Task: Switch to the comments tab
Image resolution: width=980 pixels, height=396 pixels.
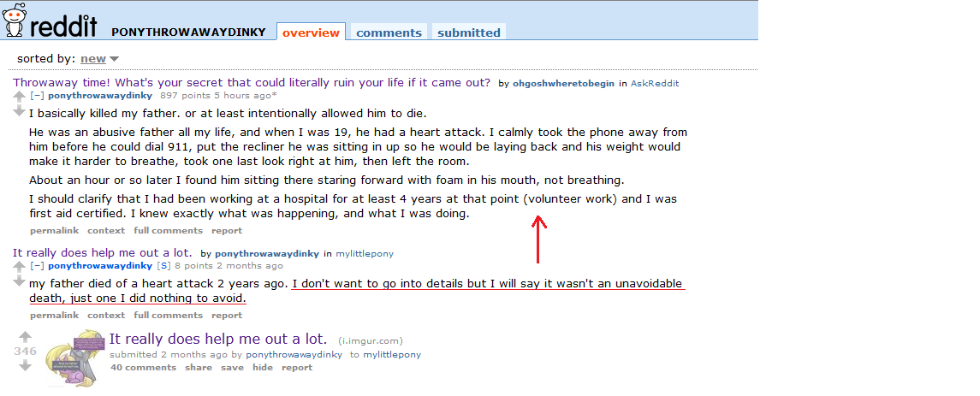Action: click(389, 33)
